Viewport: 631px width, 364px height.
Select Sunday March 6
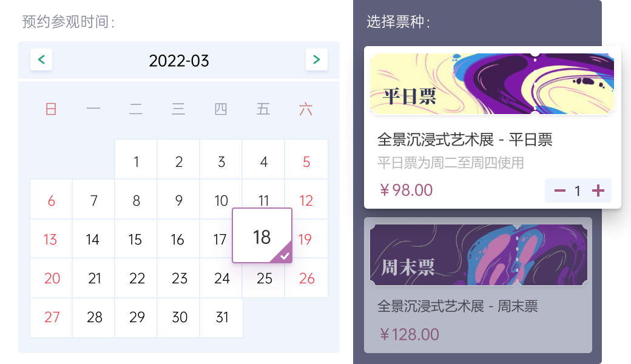click(x=52, y=201)
